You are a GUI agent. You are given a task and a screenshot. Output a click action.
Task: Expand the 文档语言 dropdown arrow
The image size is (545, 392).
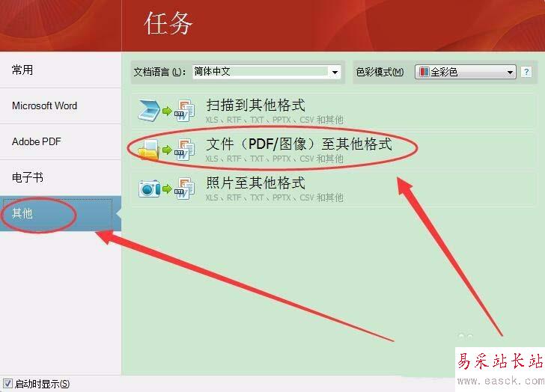(335, 73)
